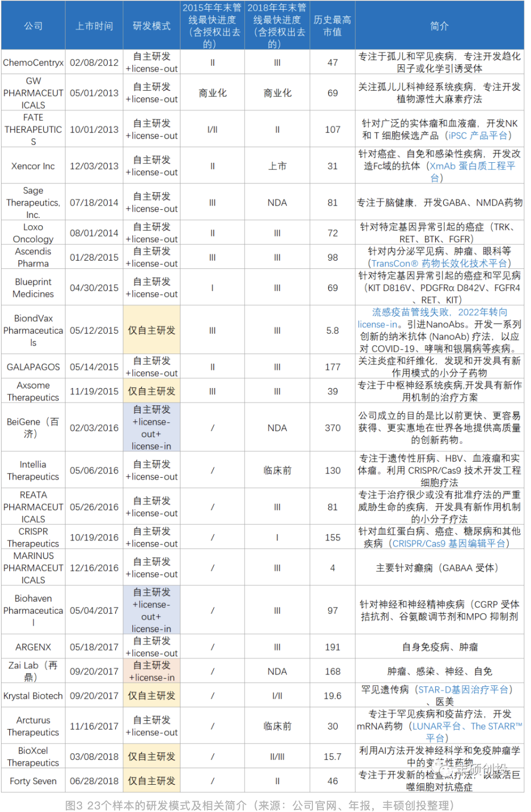Click the 图3 figure caption text

[259, 805]
